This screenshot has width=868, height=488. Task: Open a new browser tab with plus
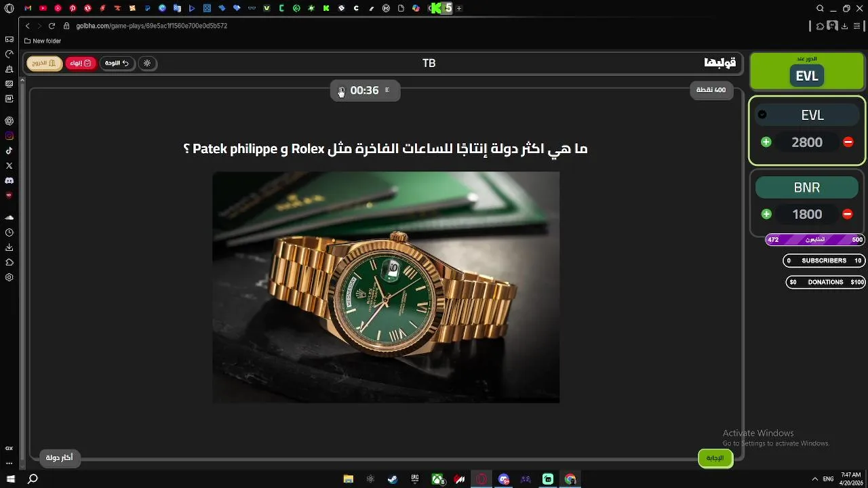coord(459,8)
